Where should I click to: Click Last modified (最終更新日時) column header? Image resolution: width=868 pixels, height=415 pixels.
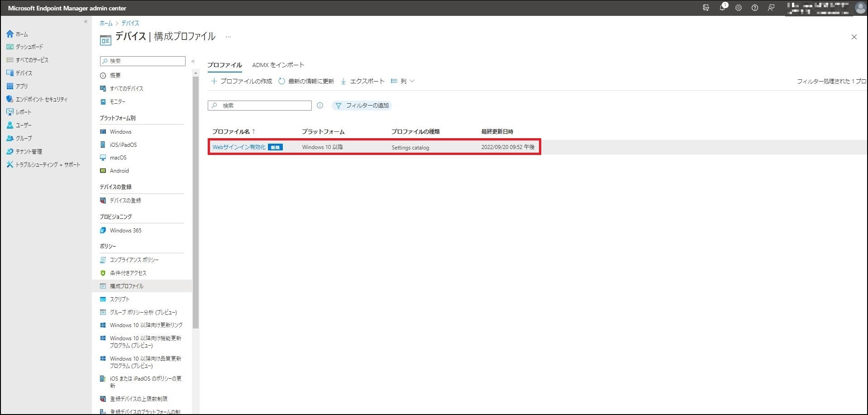coord(497,132)
